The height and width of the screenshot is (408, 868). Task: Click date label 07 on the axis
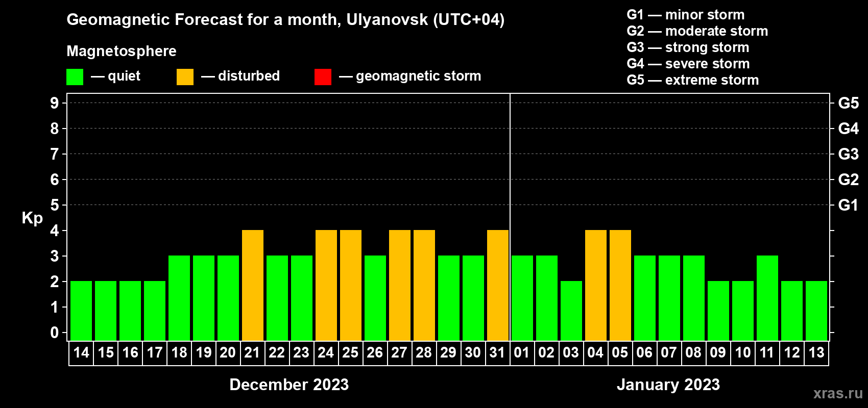(669, 353)
